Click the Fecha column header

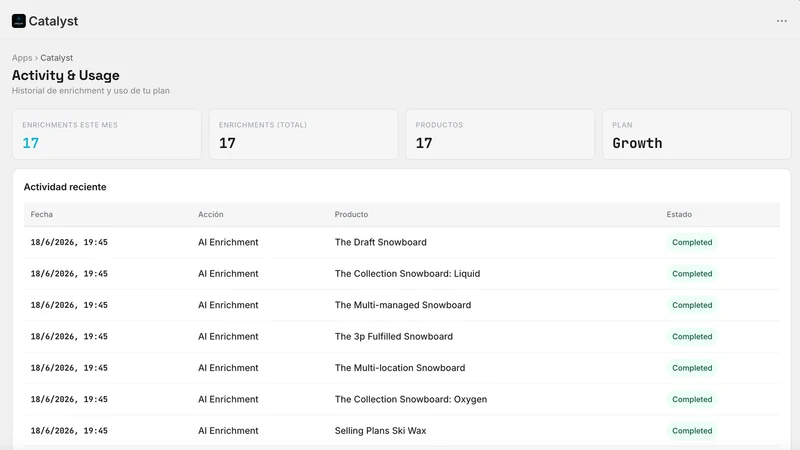coord(41,214)
